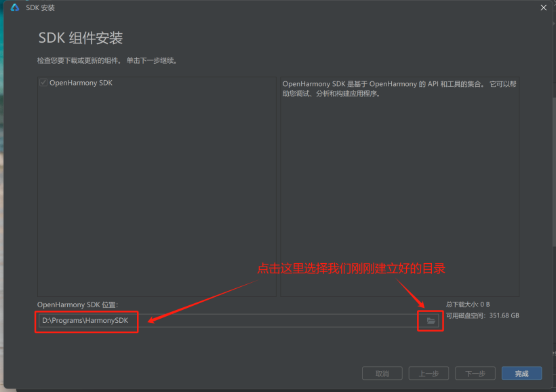Click the DevEco logo in title bar
Screen dimensions: 556x392
coord(15,7)
